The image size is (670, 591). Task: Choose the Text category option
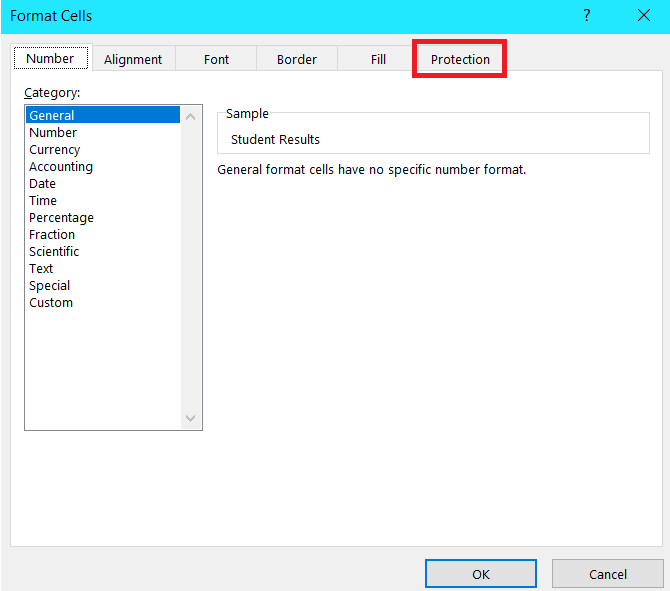pos(41,268)
